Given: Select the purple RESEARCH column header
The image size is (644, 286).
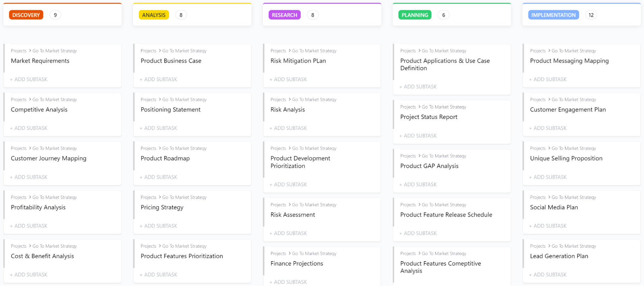Looking at the screenshot, I should point(284,15).
